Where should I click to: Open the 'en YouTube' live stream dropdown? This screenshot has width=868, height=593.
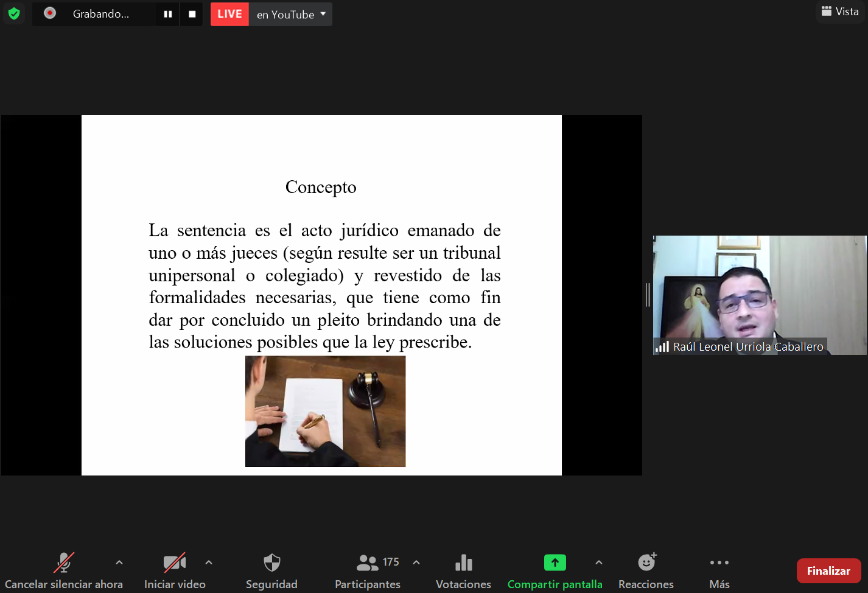(x=291, y=14)
